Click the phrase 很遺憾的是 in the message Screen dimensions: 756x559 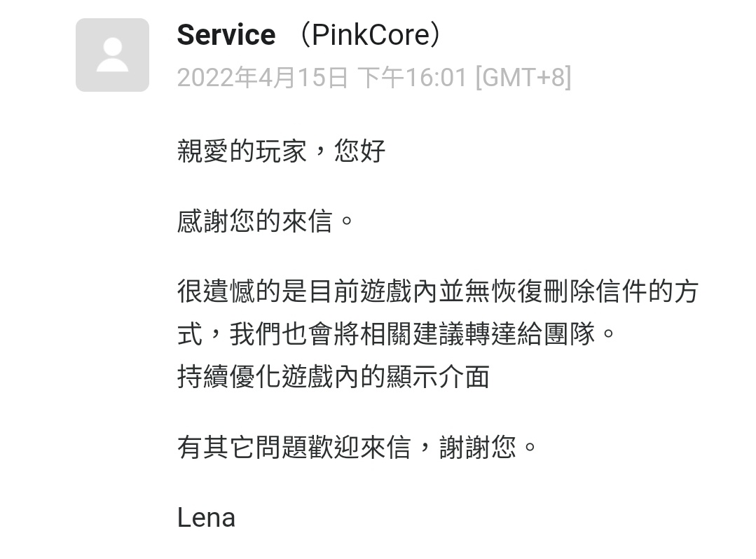click(242, 291)
